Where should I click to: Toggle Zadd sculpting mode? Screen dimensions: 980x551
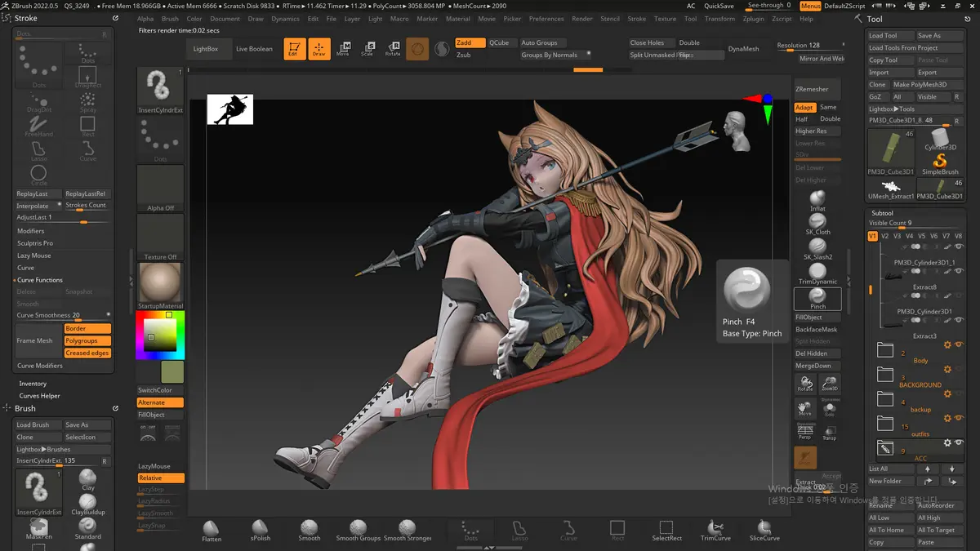point(470,42)
